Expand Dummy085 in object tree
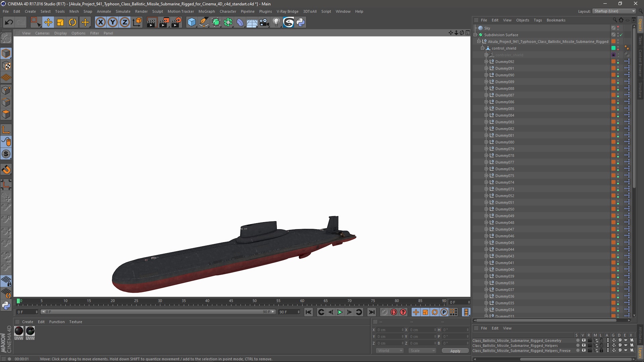The height and width of the screenshot is (362, 644). (486, 109)
